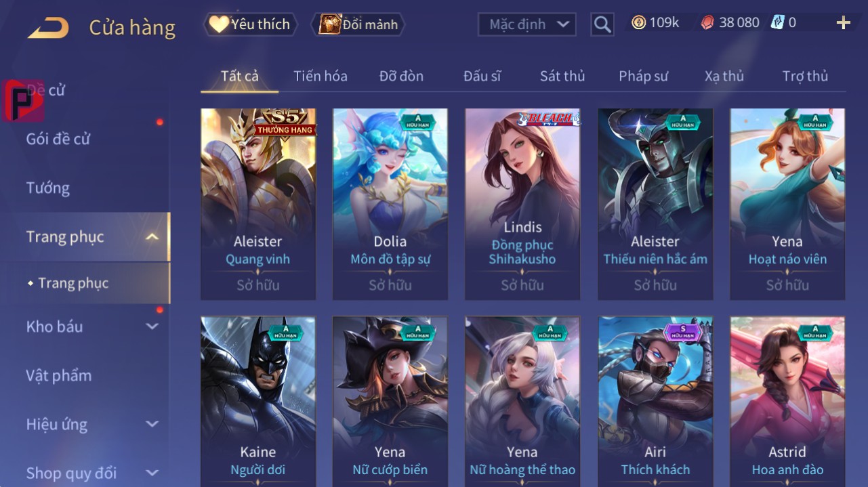Click the golden back arrow icon

[x=48, y=27]
